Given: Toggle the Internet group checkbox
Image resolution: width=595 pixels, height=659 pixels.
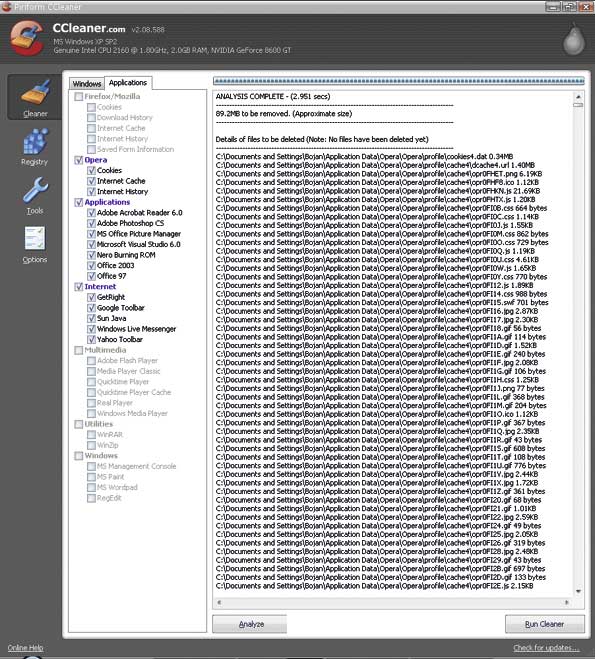Looking at the screenshot, I should pyautogui.click(x=79, y=287).
